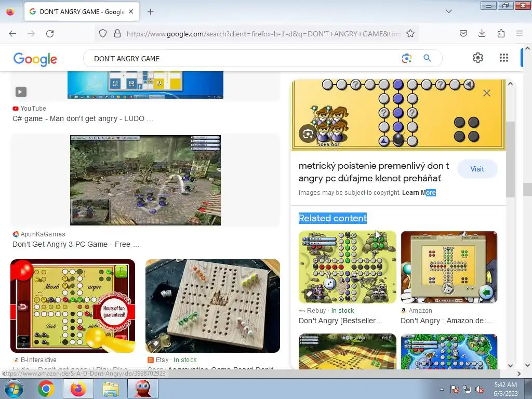Click the Google logo
This screenshot has width=532, height=399.
35,59
